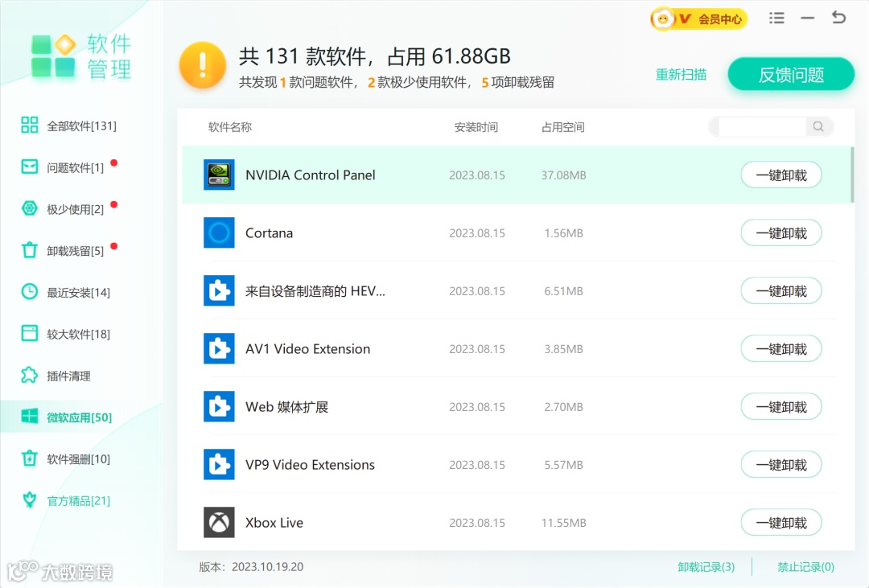Viewport: 869px width, 588px height.
Task: Select the Cortana name text
Action: coord(269,232)
